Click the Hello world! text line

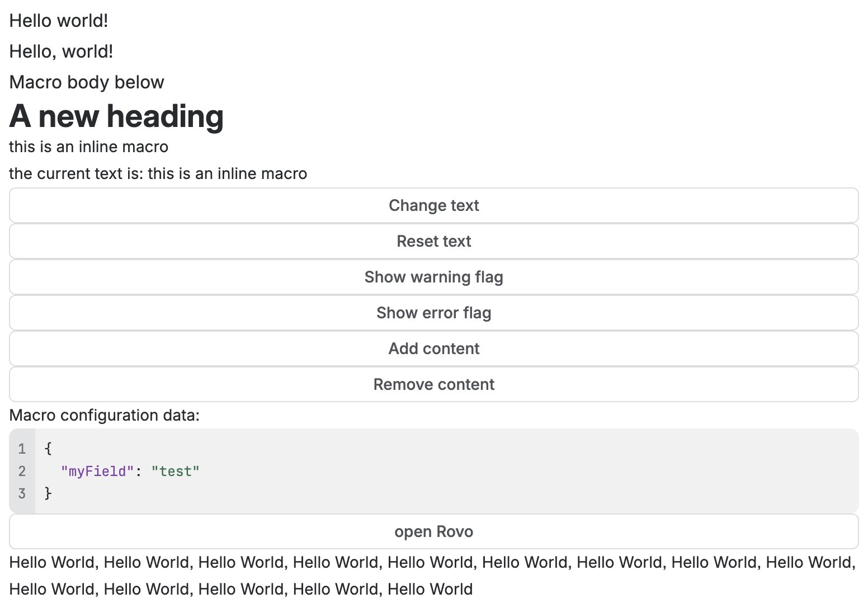click(x=58, y=20)
